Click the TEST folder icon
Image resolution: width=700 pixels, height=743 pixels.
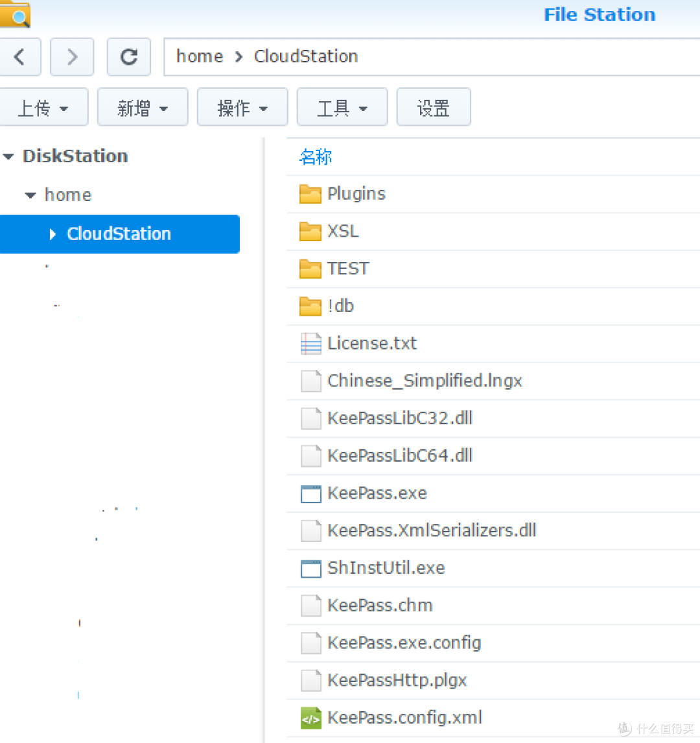point(310,269)
